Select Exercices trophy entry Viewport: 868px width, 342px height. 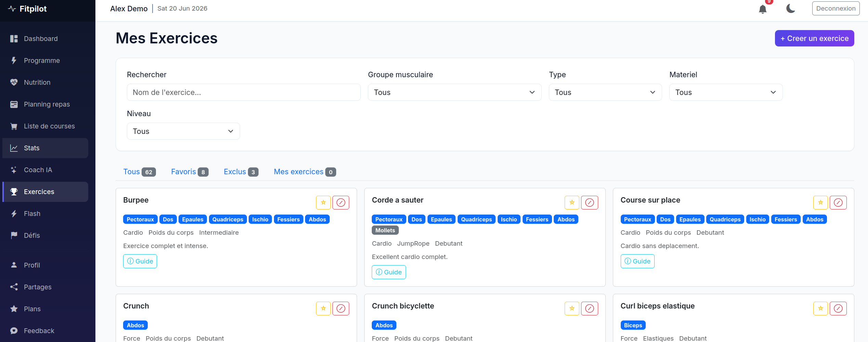(x=45, y=192)
